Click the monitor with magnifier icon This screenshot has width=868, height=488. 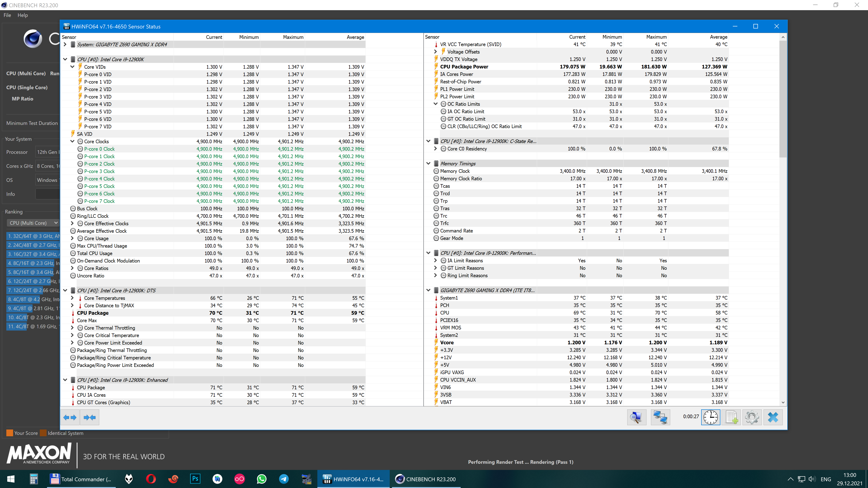(x=636, y=417)
